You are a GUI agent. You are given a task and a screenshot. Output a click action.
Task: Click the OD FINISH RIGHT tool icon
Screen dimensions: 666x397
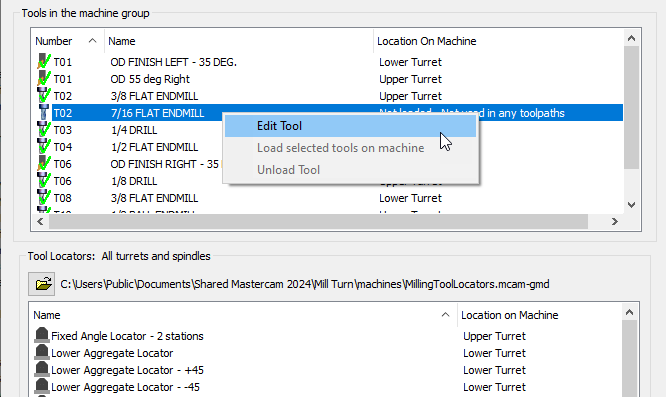[x=43, y=163]
